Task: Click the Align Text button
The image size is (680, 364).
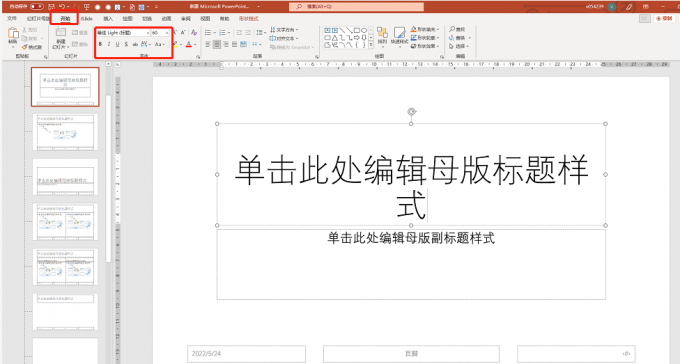Action: (x=284, y=38)
